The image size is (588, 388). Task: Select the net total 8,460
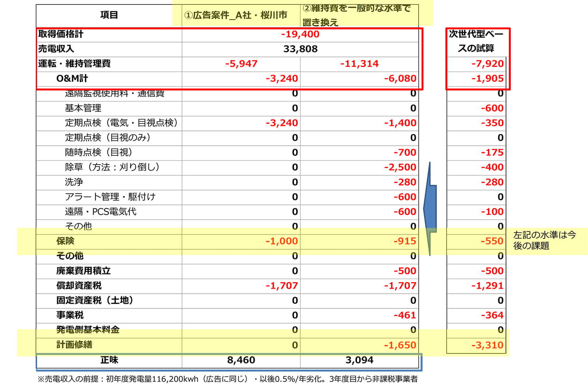(x=241, y=360)
